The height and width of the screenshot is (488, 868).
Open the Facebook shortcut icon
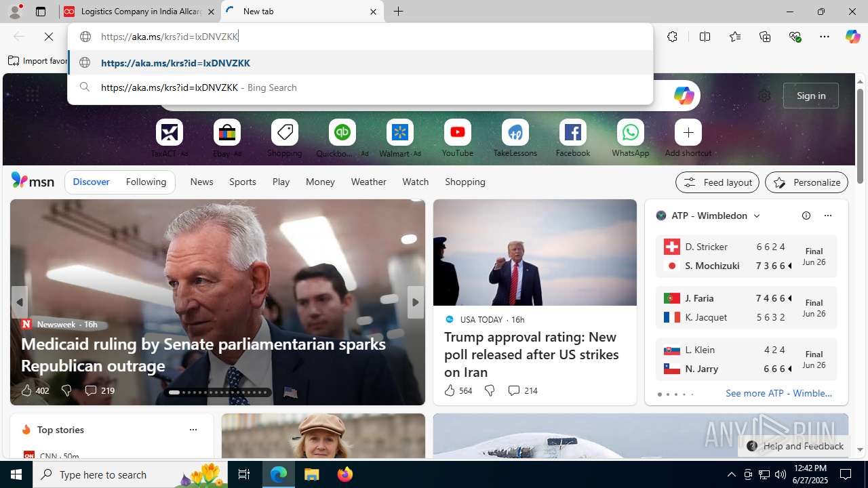pyautogui.click(x=573, y=132)
